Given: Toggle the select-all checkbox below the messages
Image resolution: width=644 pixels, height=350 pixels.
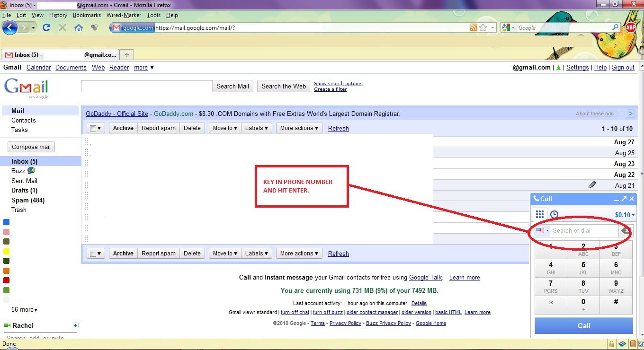Looking at the screenshot, I should tap(93, 253).
